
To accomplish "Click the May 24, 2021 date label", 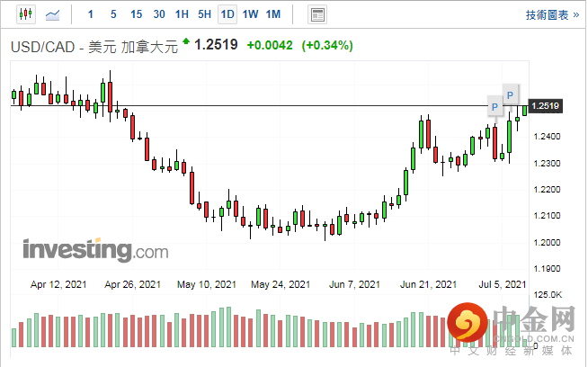I will [x=281, y=284].
